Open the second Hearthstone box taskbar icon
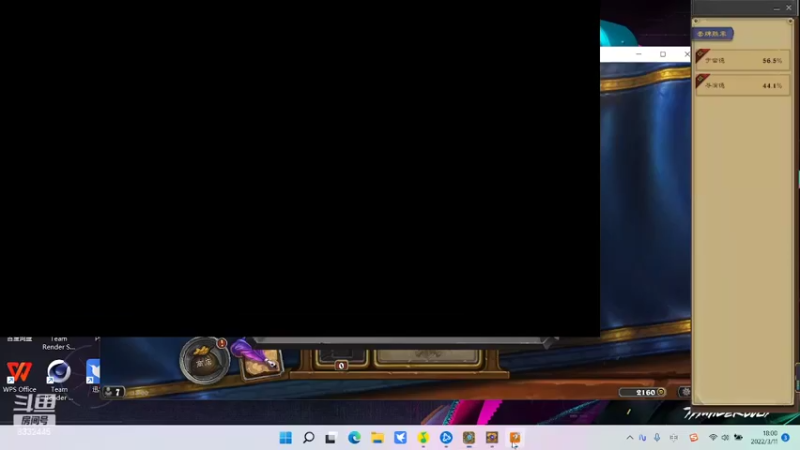Viewport: 800px width, 450px height. [x=492, y=438]
